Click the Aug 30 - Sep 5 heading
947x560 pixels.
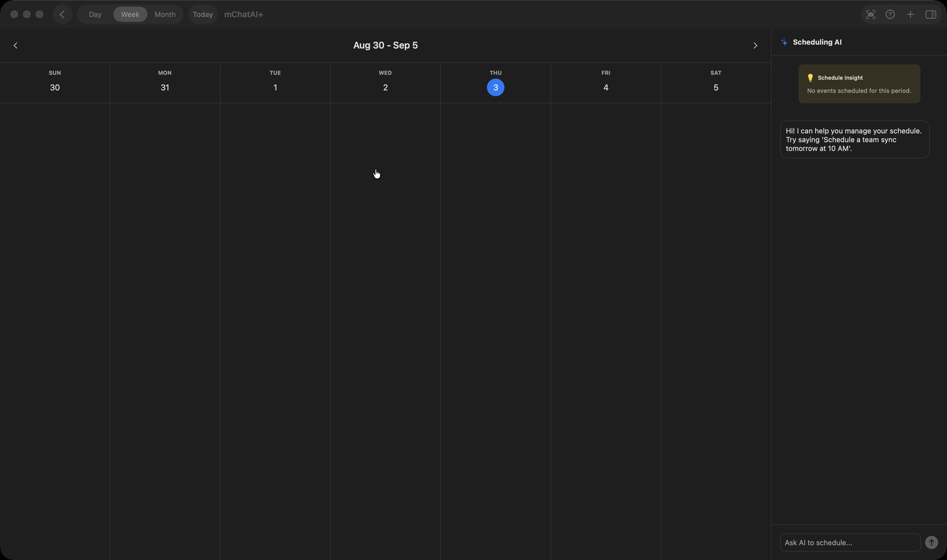[385, 46]
